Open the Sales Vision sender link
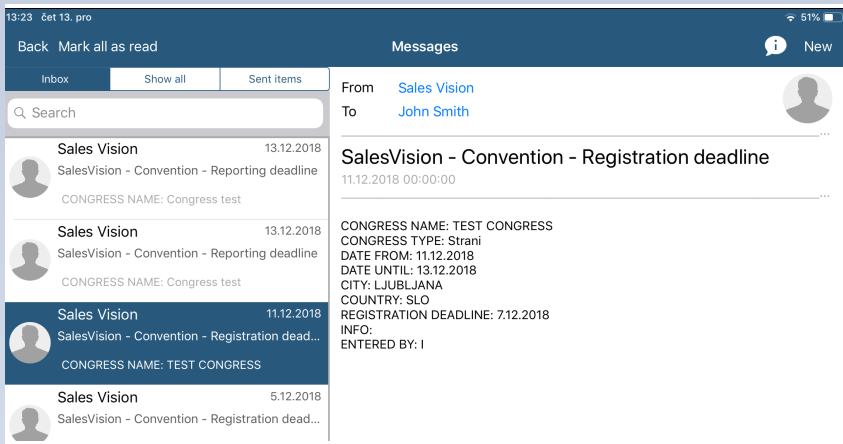 [436, 88]
